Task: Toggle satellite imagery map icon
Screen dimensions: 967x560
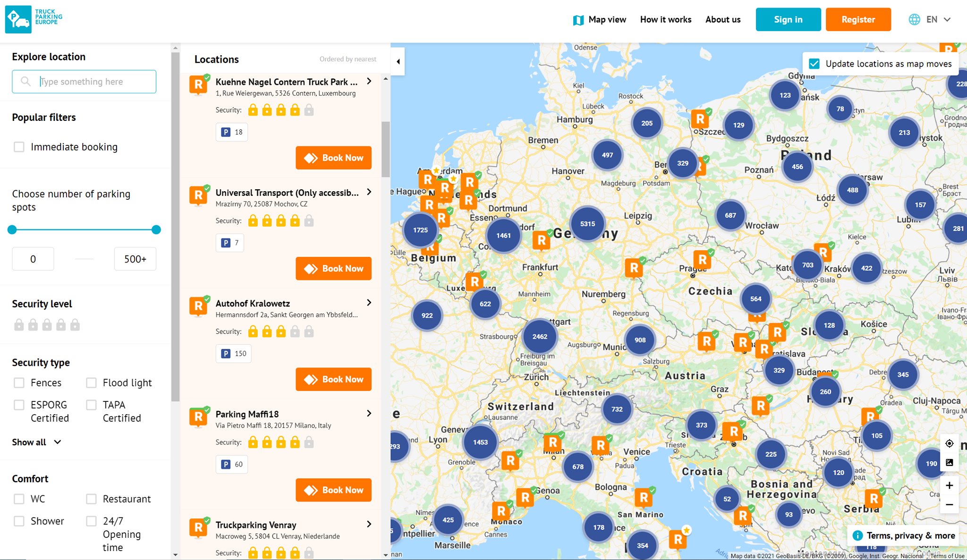Action: (949, 462)
